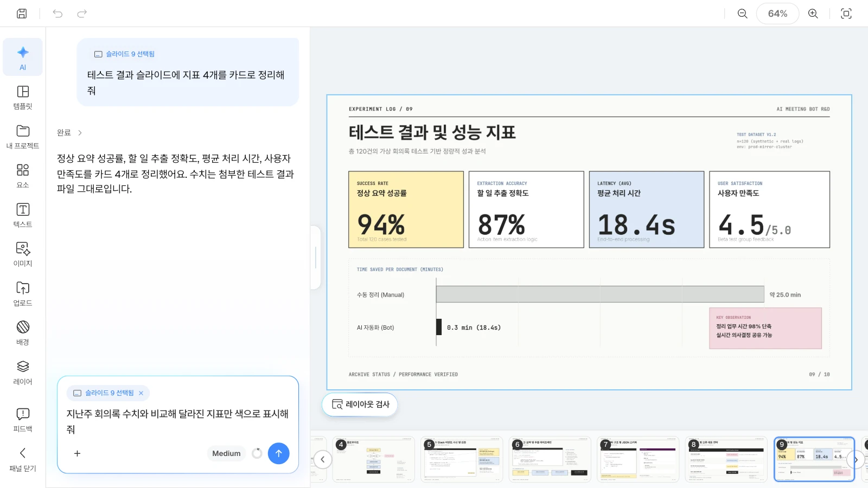Open fullscreen presentation view icon
Viewport: 868px width, 488px height.
[x=846, y=14]
